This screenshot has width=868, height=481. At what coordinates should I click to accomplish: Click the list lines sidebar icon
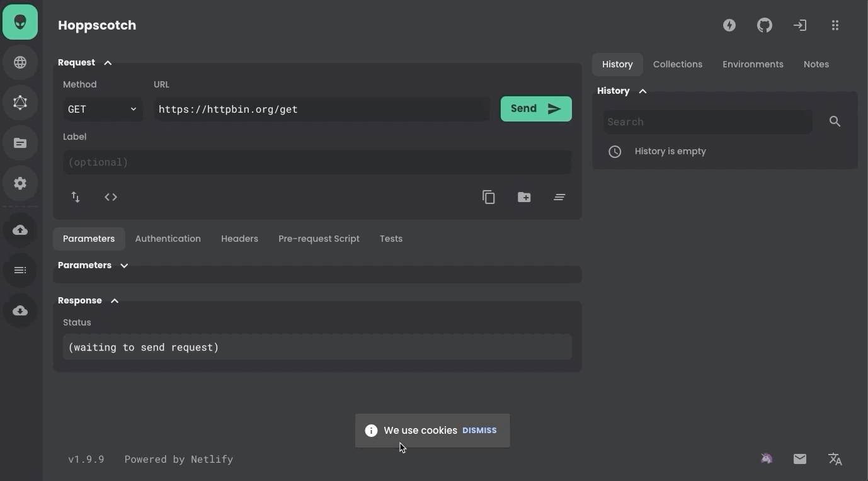[x=20, y=270]
